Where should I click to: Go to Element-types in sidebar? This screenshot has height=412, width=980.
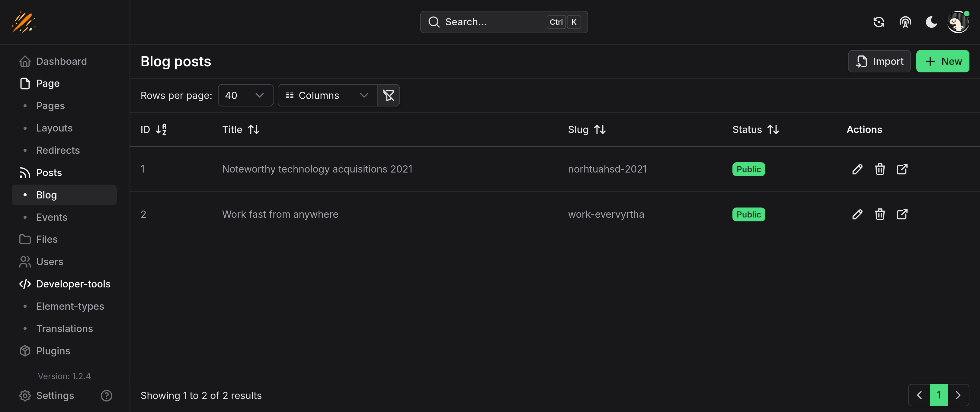70,306
